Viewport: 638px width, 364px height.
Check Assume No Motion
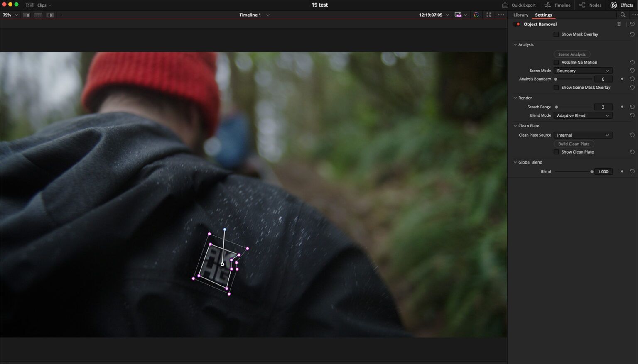pos(556,62)
